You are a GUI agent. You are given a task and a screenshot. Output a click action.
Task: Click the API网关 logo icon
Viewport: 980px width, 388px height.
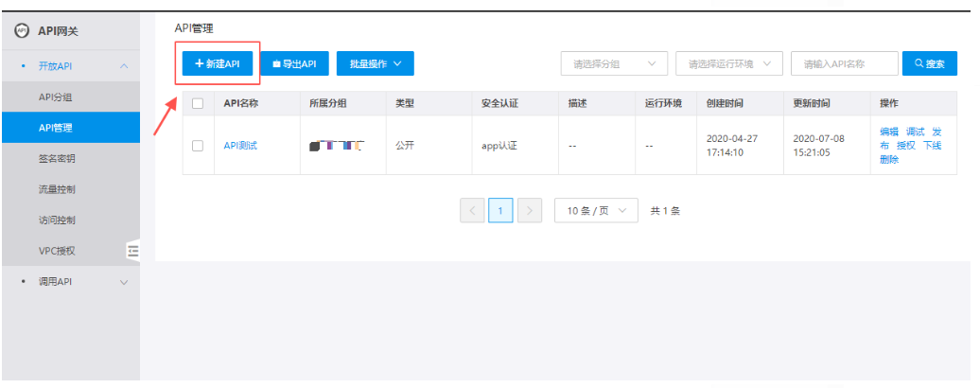click(22, 31)
